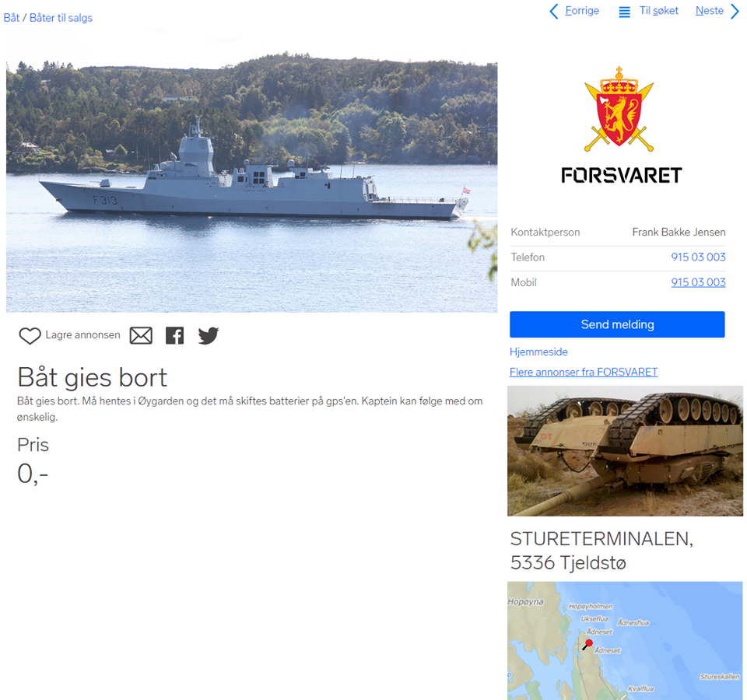The width and height of the screenshot is (747, 700).
Task: Save the ad with the heart icon
Action: tap(30, 336)
